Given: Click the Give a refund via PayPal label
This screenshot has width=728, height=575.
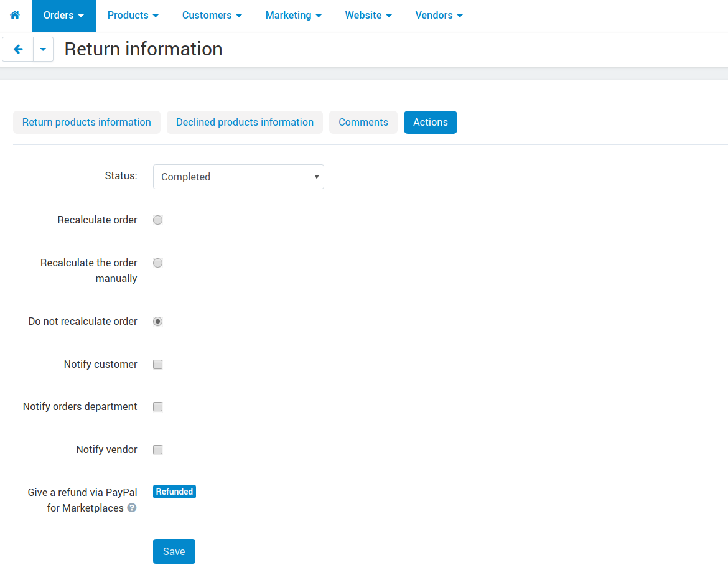Looking at the screenshot, I should 82,500.
